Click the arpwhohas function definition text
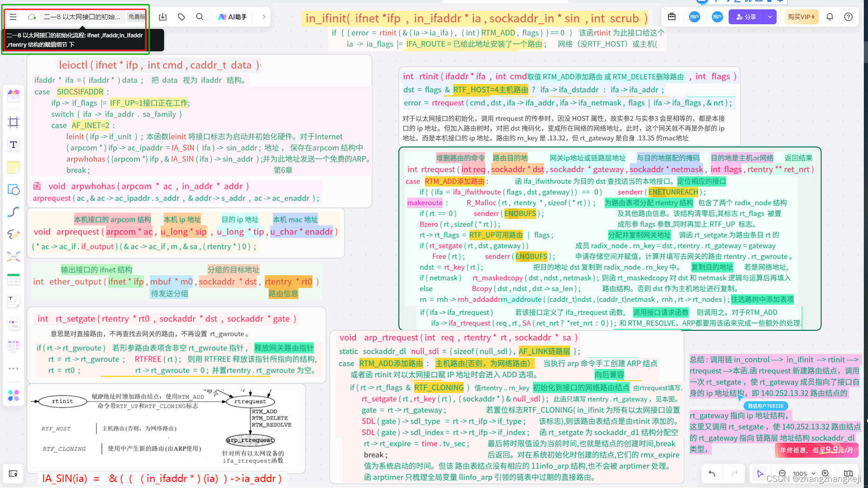Image resolution: width=868 pixels, height=488 pixels. (141, 186)
